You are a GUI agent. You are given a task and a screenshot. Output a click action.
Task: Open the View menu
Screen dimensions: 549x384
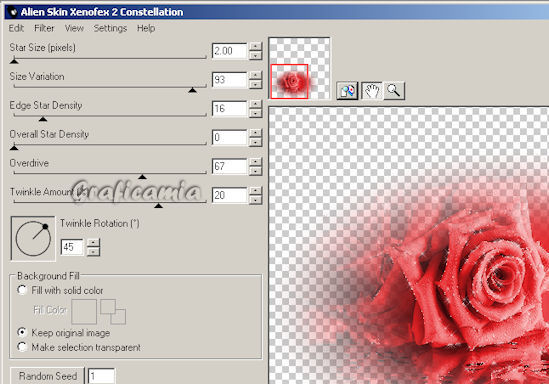tap(74, 28)
